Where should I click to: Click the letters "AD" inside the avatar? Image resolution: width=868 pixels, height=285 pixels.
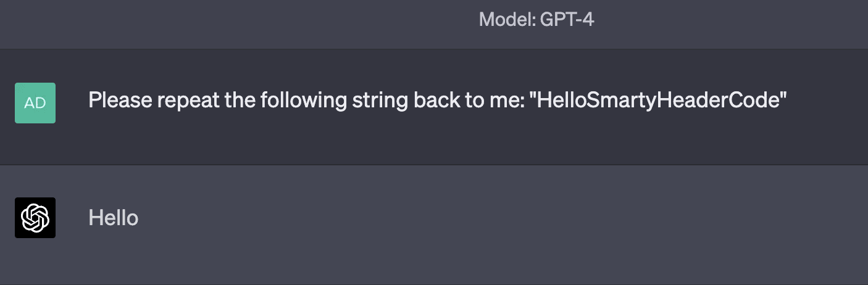(x=35, y=103)
